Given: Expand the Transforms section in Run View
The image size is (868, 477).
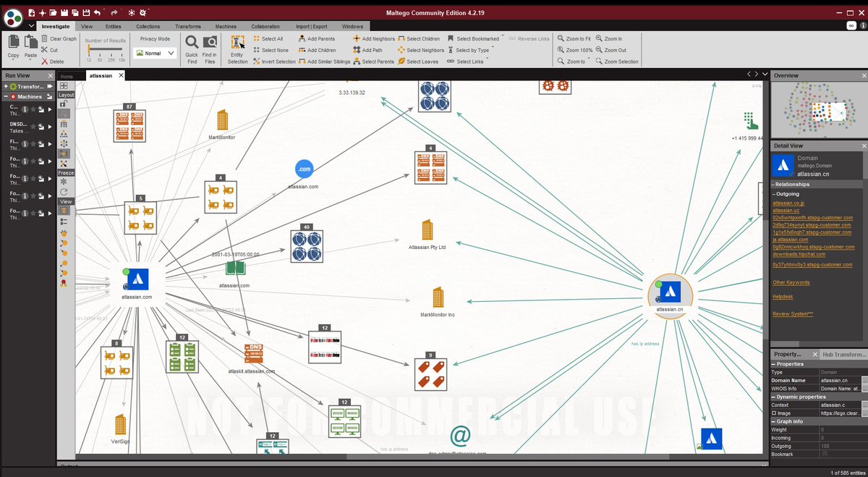Looking at the screenshot, I should 6,86.
